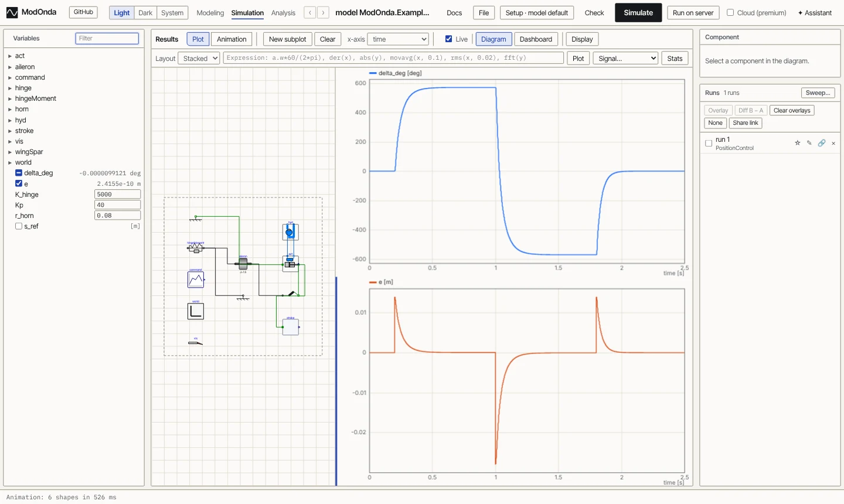
Task: Star run 1 as favorite
Action: coord(797,143)
